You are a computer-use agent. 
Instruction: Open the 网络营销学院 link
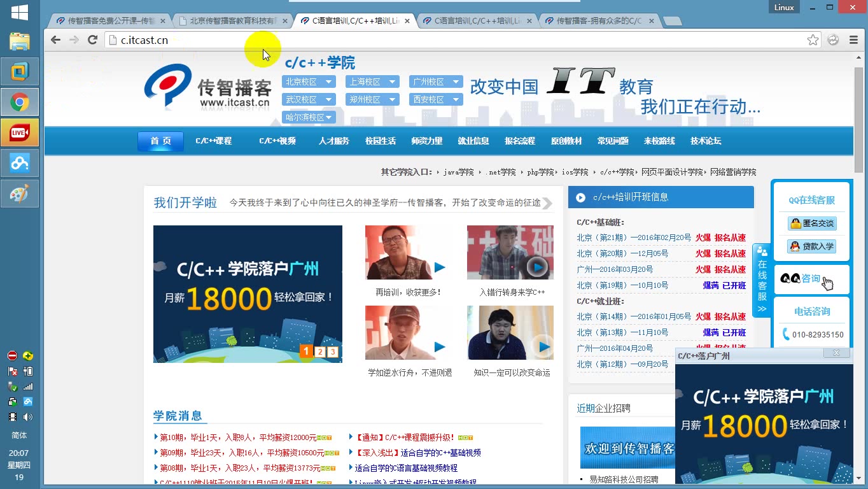pyautogui.click(x=733, y=172)
